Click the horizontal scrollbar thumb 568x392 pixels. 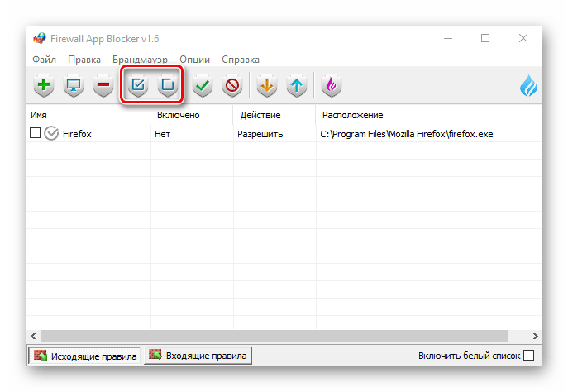[274, 336]
